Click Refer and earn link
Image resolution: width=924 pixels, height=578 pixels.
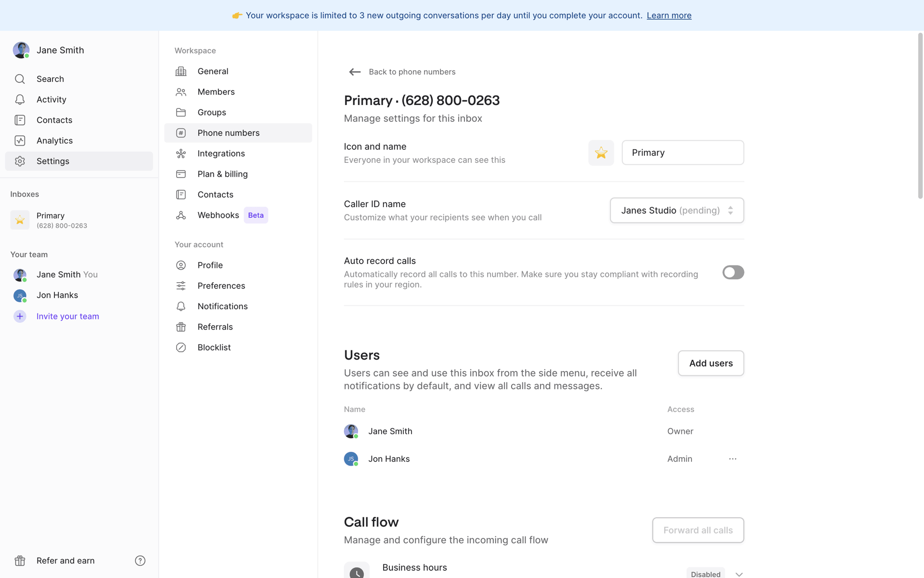[65, 561]
